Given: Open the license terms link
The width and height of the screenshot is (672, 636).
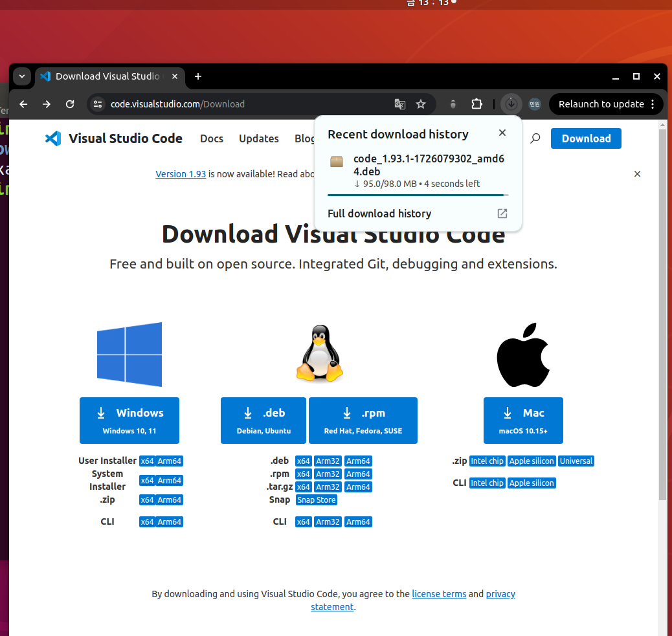Looking at the screenshot, I should [439, 594].
